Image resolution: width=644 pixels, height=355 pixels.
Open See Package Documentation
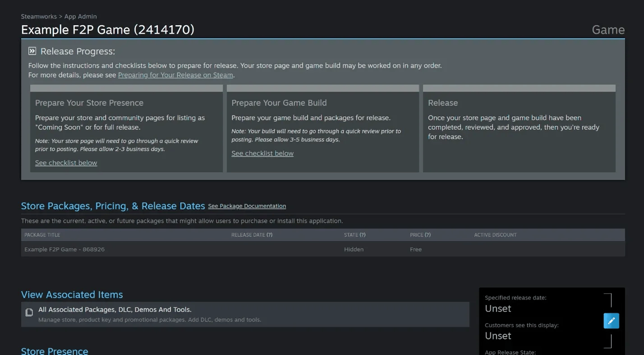point(247,206)
